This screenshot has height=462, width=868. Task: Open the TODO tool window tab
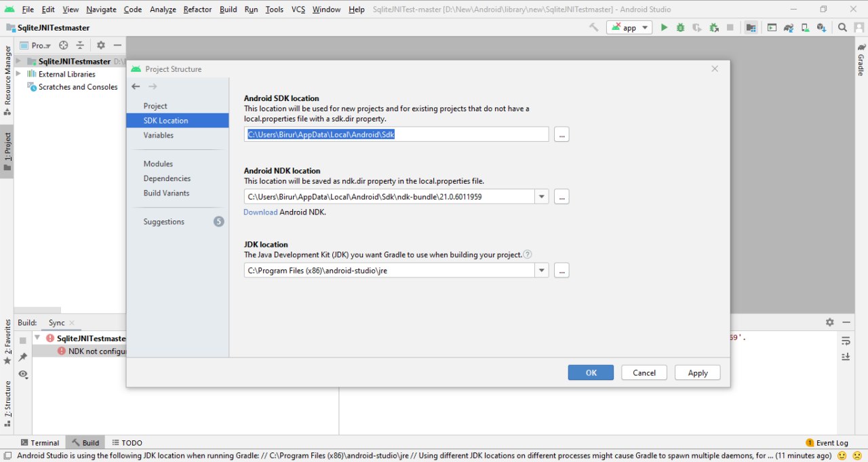point(127,443)
